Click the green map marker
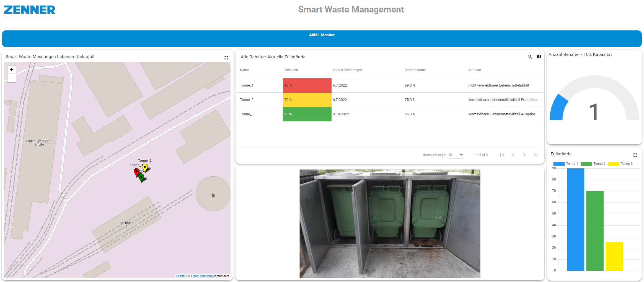The image size is (644, 282). 141,177
